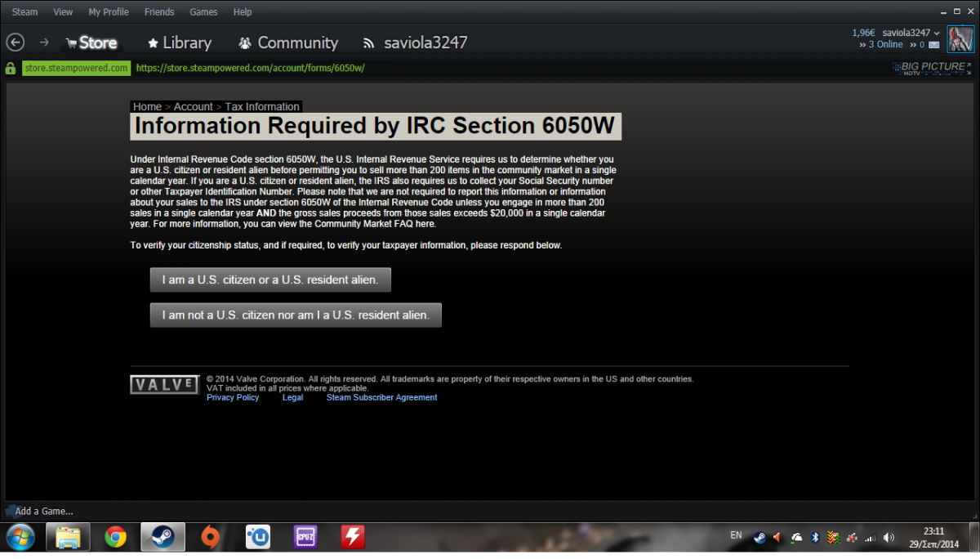Screen dimensions: 980x559
Task: Open the red lightning bolt taskbar app
Action: click(353, 537)
